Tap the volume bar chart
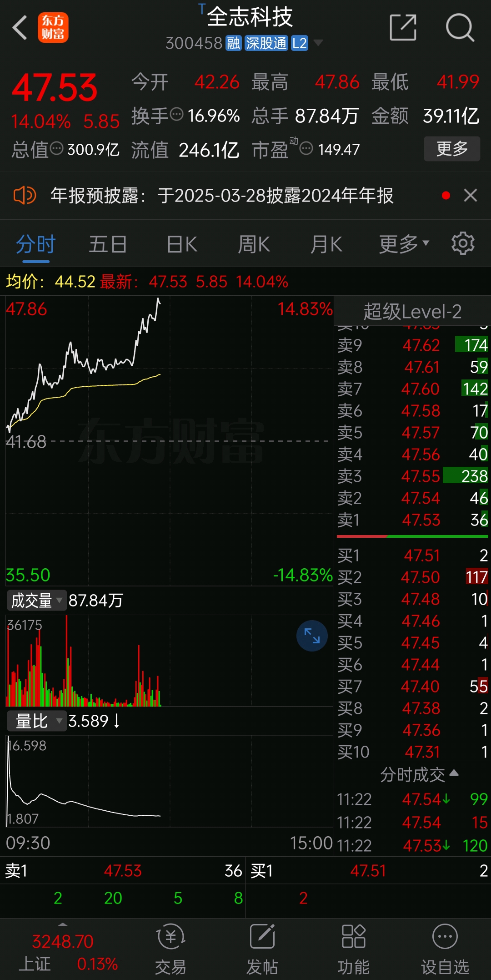Image resolution: width=491 pixels, height=980 pixels. click(169, 661)
